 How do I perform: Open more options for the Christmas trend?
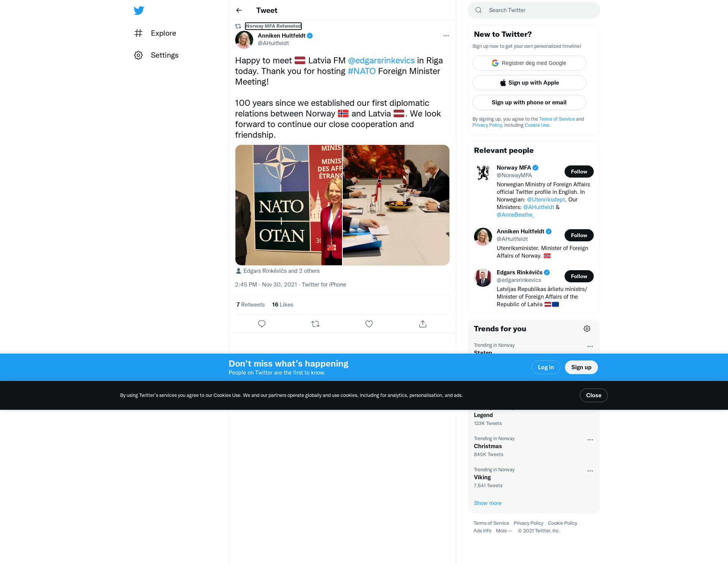click(590, 440)
